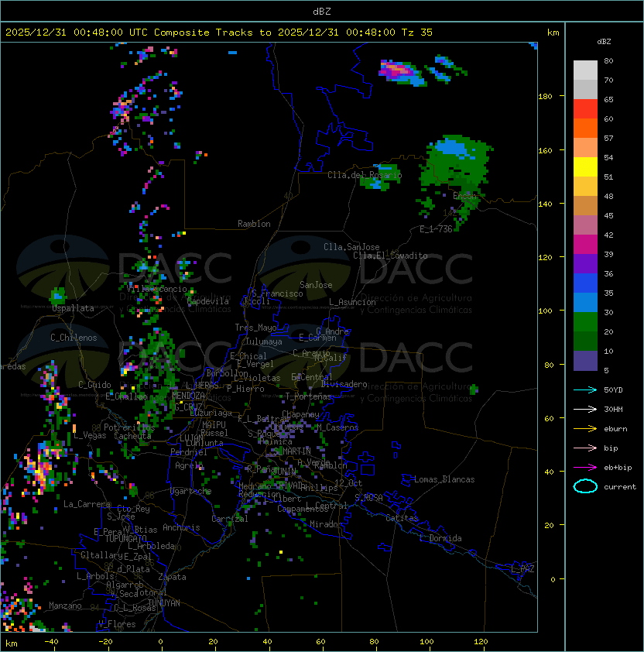Pick the dark orange 57-60 dBZ swatch
This screenshot has width=644, height=652.
pos(585,129)
